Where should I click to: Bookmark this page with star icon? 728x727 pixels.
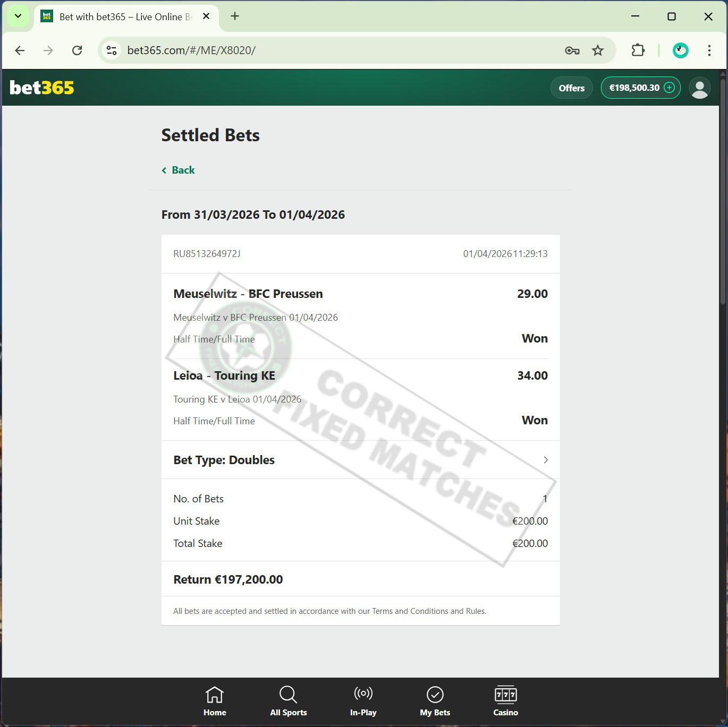tap(598, 50)
